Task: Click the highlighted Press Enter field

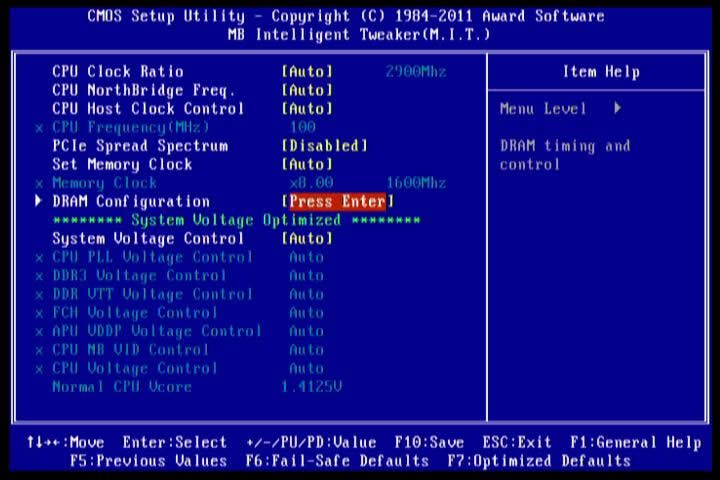Action: (x=338, y=202)
